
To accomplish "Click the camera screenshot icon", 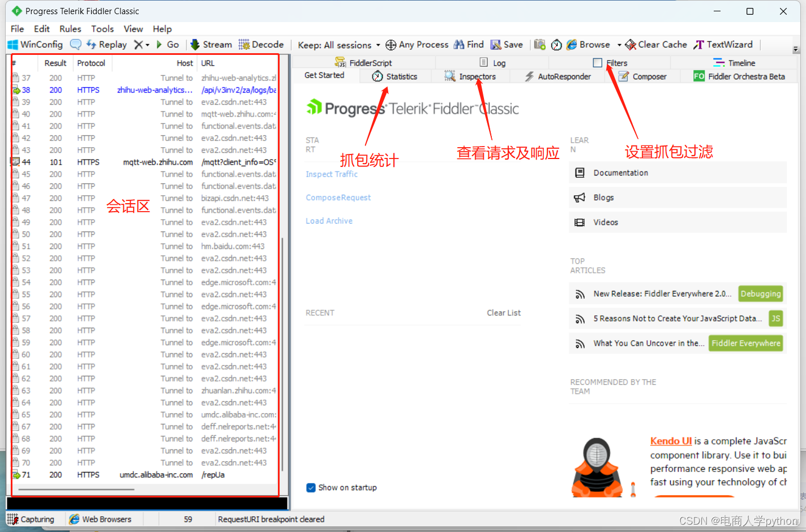I will coord(540,45).
